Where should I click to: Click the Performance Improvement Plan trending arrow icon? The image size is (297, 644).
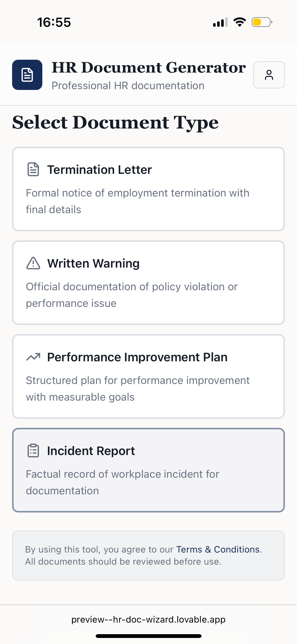[x=33, y=357]
